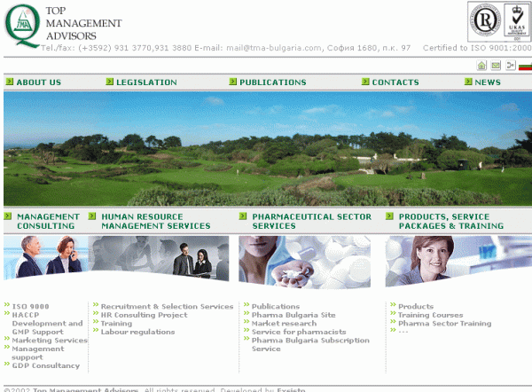532x392 pixels.
Task: Click the UKAS Quality Management badge
Action: click(x=516, y=20)
